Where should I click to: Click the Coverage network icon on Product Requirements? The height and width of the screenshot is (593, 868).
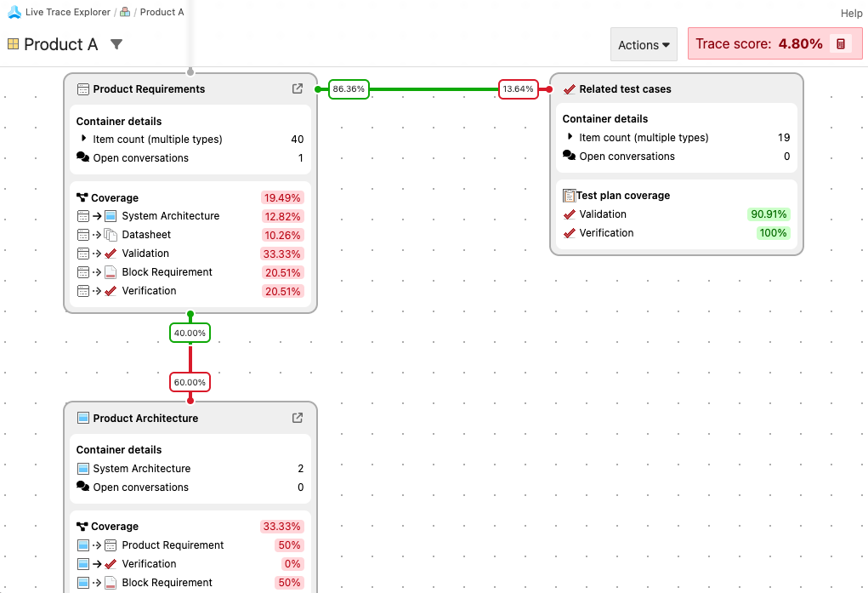(81, 197)
